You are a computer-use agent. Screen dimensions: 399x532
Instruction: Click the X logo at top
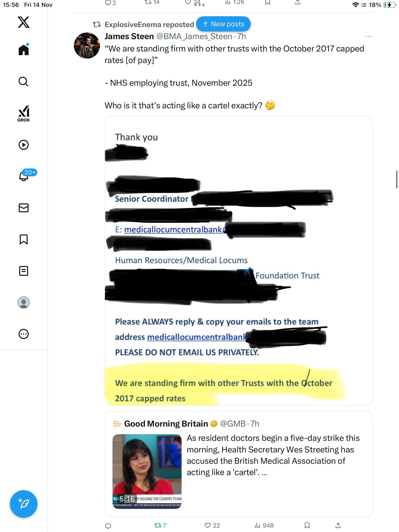pos(24,22)
